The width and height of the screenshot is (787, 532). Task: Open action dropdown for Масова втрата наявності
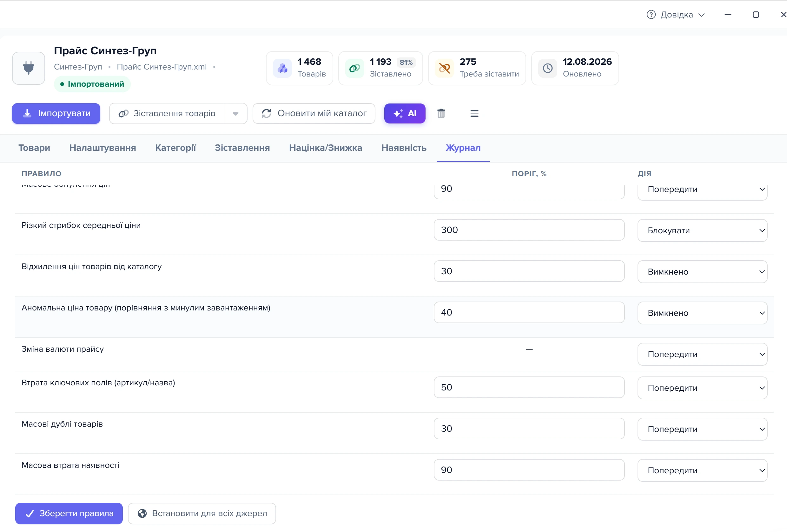(x=702, y=470)
